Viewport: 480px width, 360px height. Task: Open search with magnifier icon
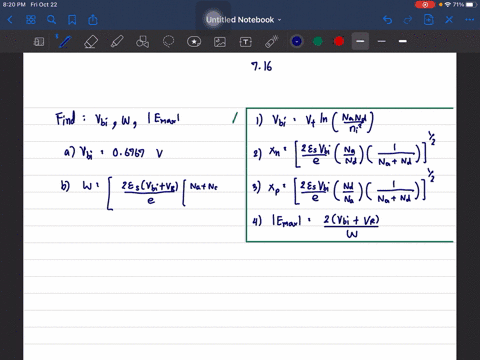click(x=51, y=20)
